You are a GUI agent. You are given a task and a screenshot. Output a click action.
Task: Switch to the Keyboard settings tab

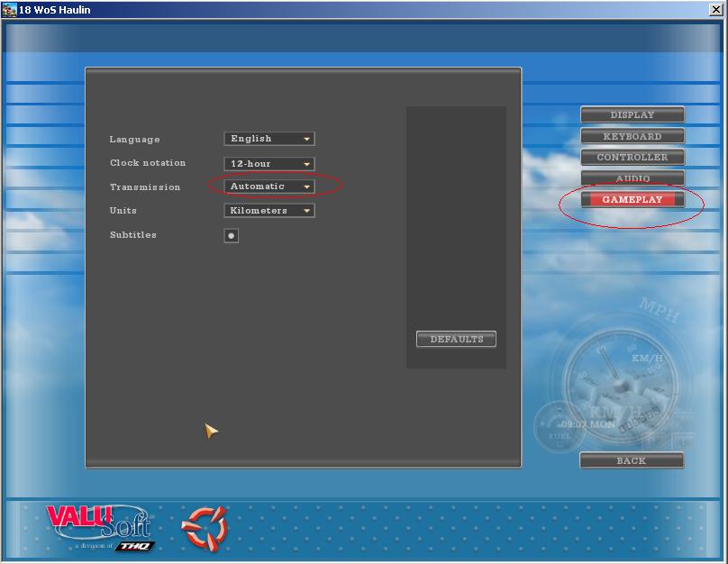click(632, 136)
